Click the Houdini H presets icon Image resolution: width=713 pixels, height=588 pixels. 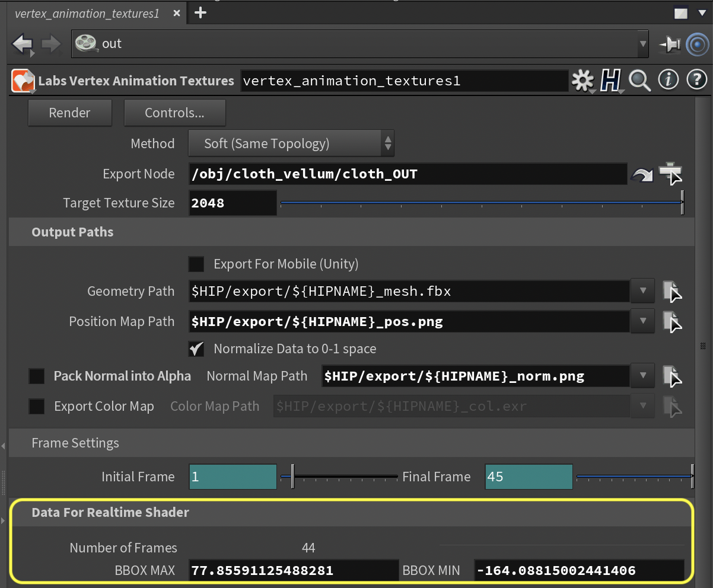(610, 81)
